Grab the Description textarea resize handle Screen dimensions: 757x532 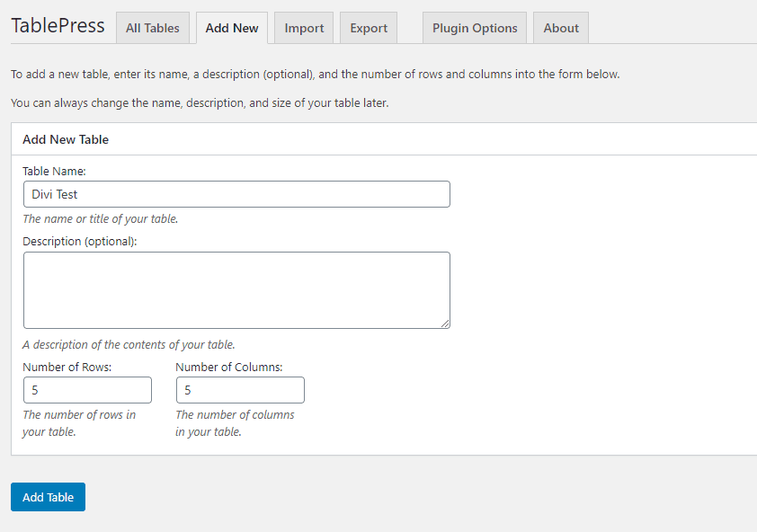[445, 324]
